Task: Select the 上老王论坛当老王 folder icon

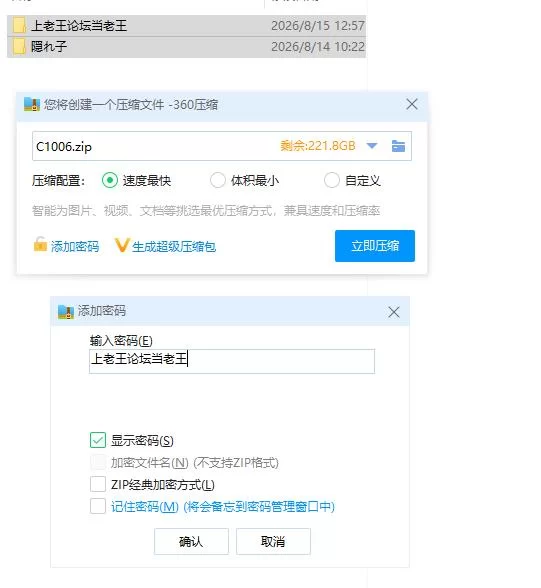Action: click(x=19, y=26)
